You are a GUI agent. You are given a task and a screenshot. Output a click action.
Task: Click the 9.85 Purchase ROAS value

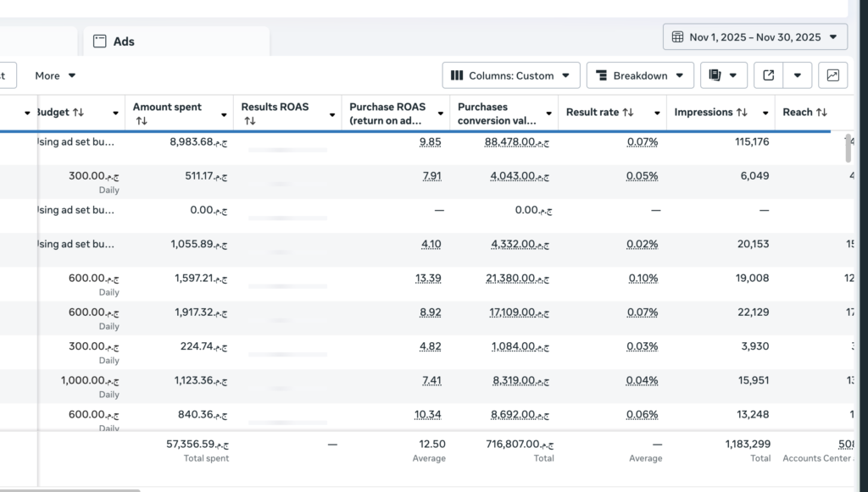tap(430, 142)
